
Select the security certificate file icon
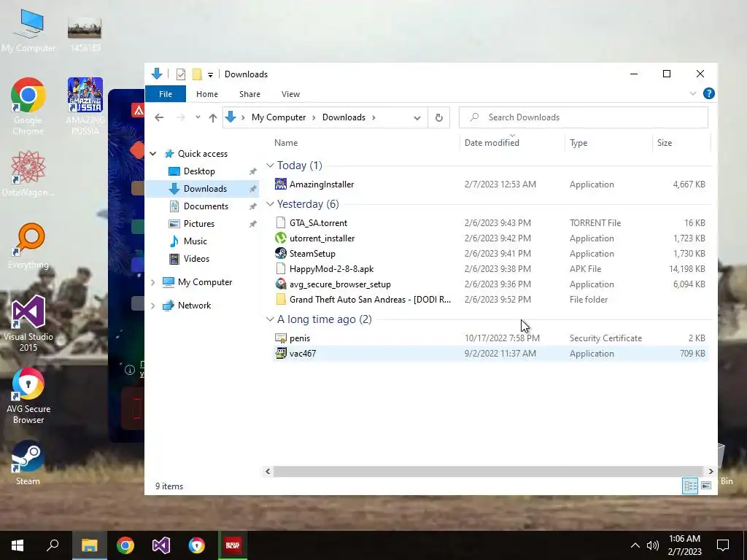[x=281, y=338]
